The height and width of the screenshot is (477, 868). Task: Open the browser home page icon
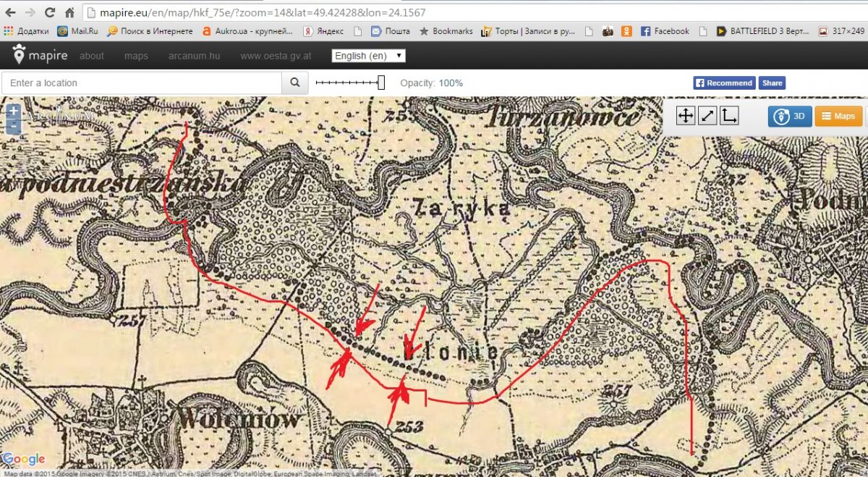(x=69, y=12)
